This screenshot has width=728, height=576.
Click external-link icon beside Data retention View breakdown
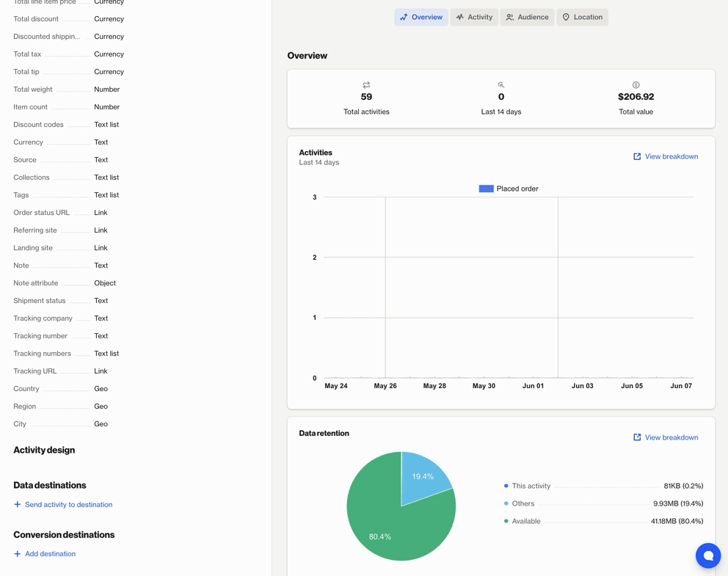(637, 437)
